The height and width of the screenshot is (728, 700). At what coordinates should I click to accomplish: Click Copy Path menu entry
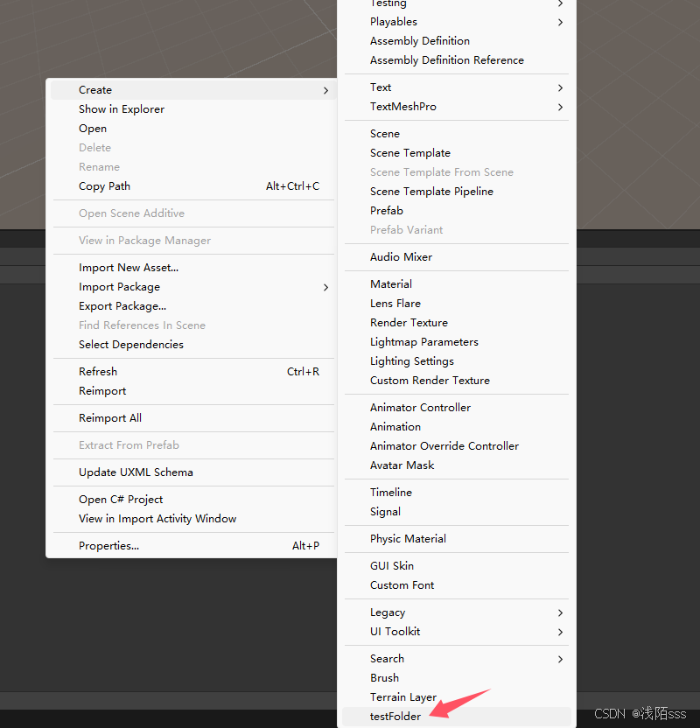[193, 186]
